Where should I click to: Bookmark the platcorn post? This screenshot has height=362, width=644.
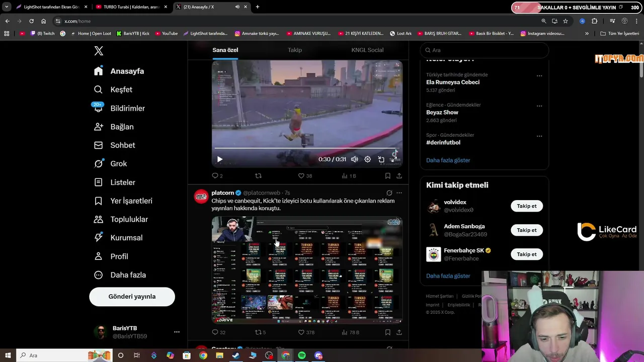(x=388, y=332)
